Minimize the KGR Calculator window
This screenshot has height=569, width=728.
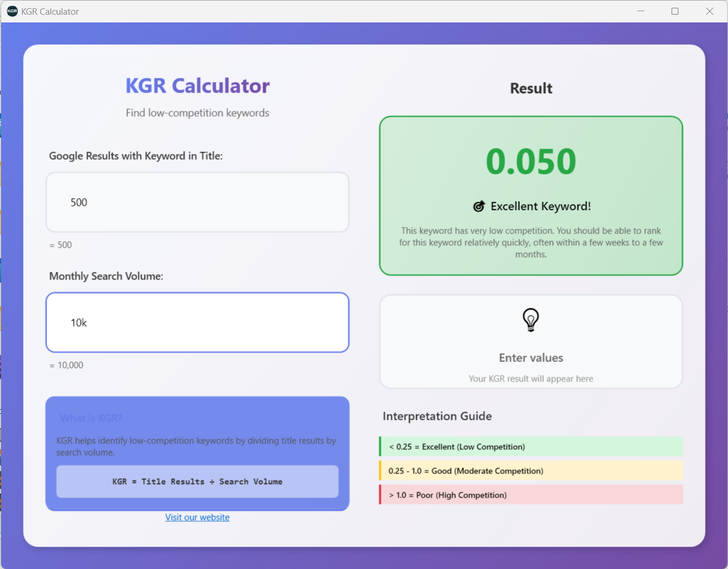pyautogui.click(x=641, y=11)
